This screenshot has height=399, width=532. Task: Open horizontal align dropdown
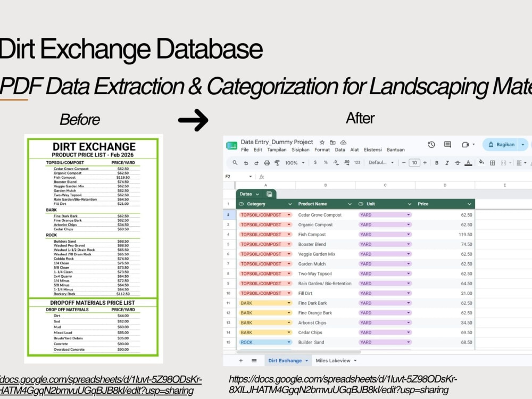[521, 163]
